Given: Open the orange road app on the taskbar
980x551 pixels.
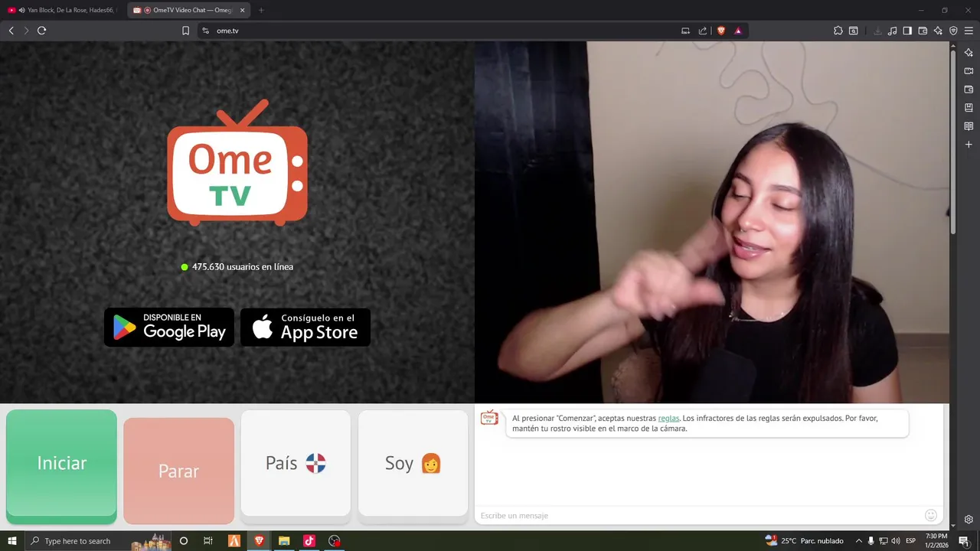Looking at the screenshot, I should (x=234, y=541).
